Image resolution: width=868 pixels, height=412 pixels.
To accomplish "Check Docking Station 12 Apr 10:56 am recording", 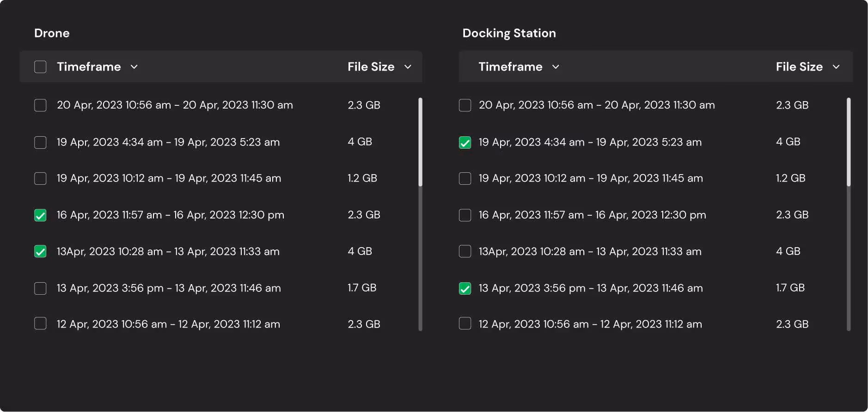I will pyautogui.click(x=465, y=324).
